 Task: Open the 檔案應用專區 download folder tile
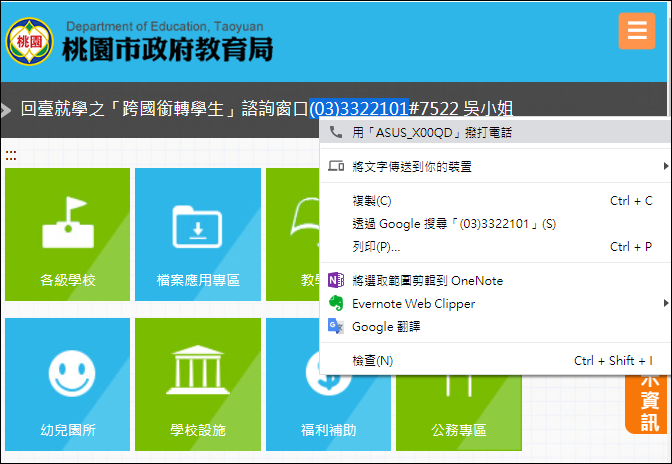click(198, 234)
